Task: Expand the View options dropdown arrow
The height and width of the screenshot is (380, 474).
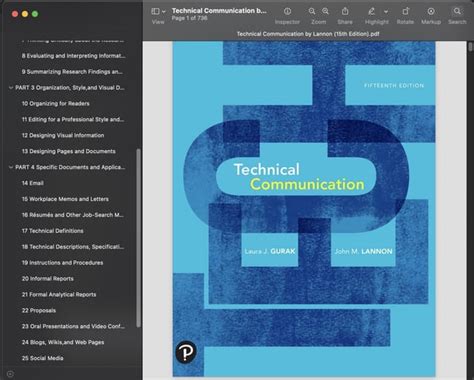Action: click(x=164, y=12)
